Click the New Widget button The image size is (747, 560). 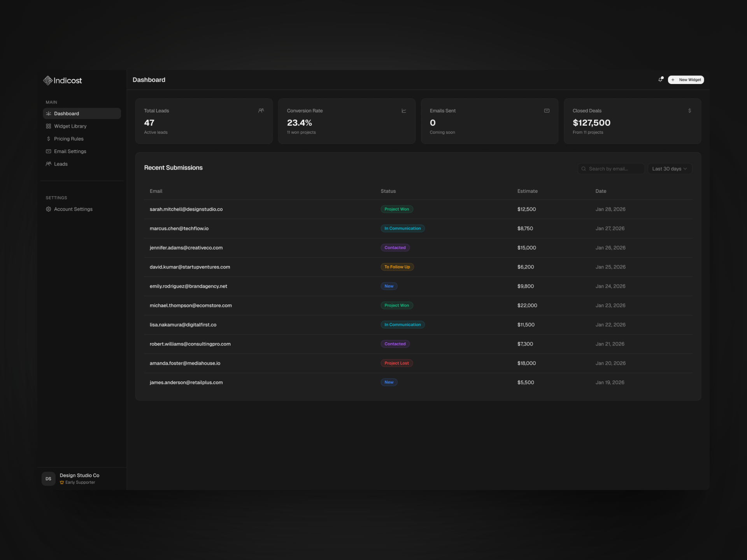point(686,79)
